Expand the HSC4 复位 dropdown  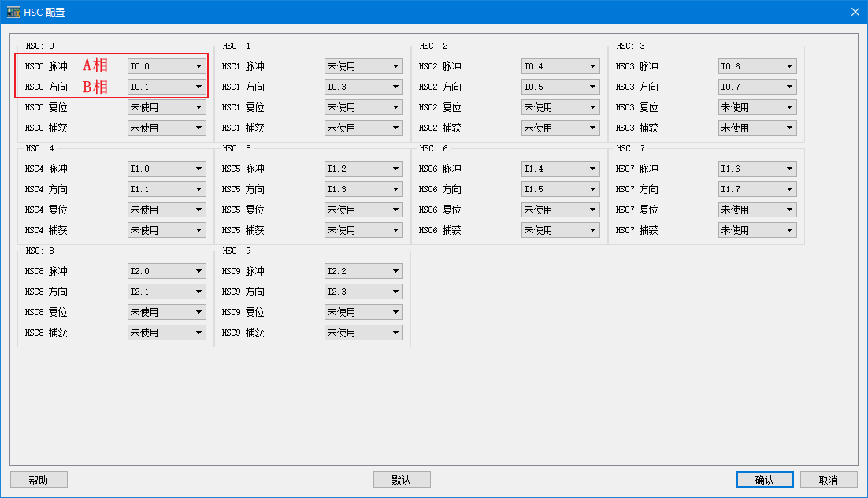[x=167, y=210]
